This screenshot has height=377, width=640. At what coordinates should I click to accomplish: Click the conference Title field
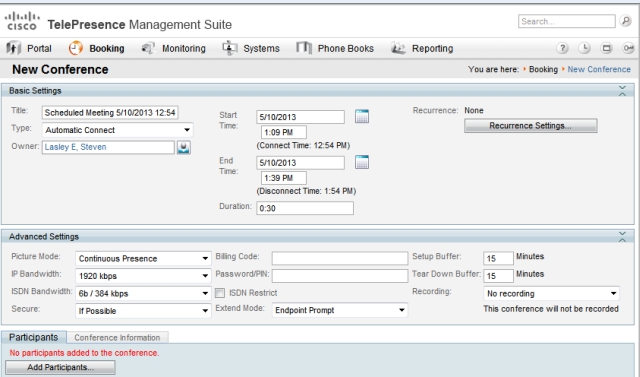tap(110, 113)
